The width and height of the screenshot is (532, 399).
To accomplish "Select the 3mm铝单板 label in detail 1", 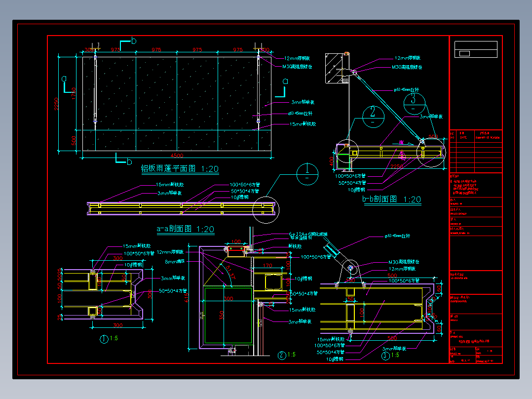I will click(173, 278).
